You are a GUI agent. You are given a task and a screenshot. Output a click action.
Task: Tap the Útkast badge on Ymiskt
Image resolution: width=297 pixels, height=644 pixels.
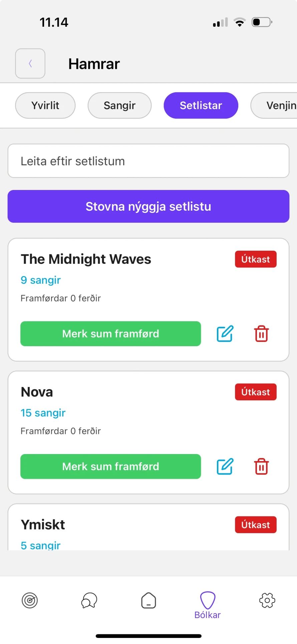pos(256,525)
